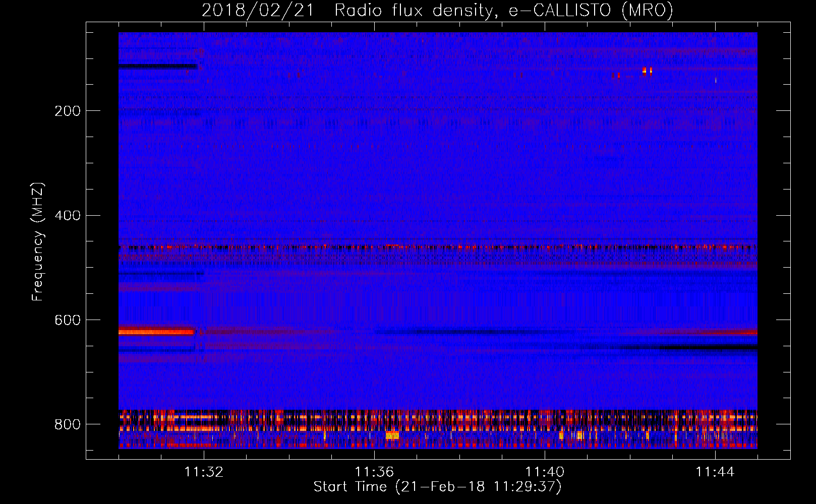Click the 11:44 time tick label

pos(715,472)
